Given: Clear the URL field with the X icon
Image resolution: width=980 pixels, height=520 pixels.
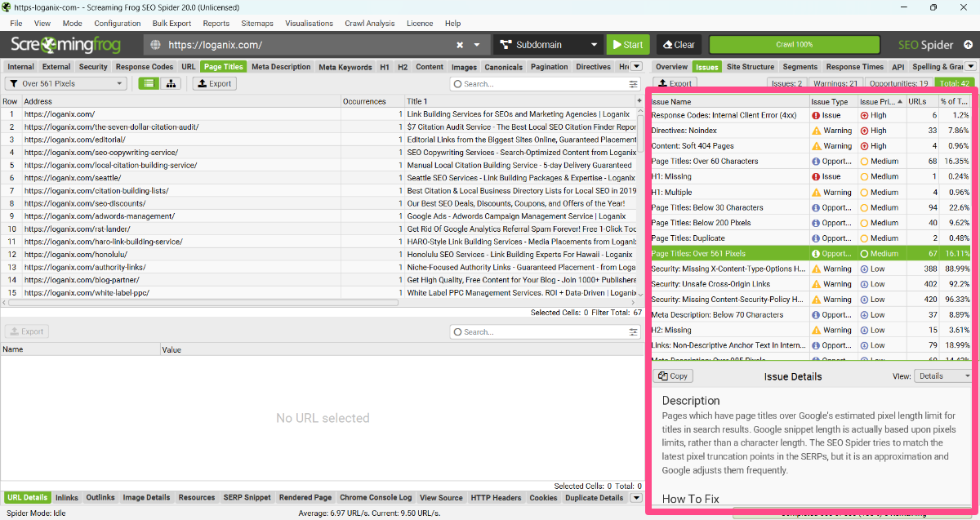Looking at the screenshot, I should pyautogui.click(x=460, y=45).
